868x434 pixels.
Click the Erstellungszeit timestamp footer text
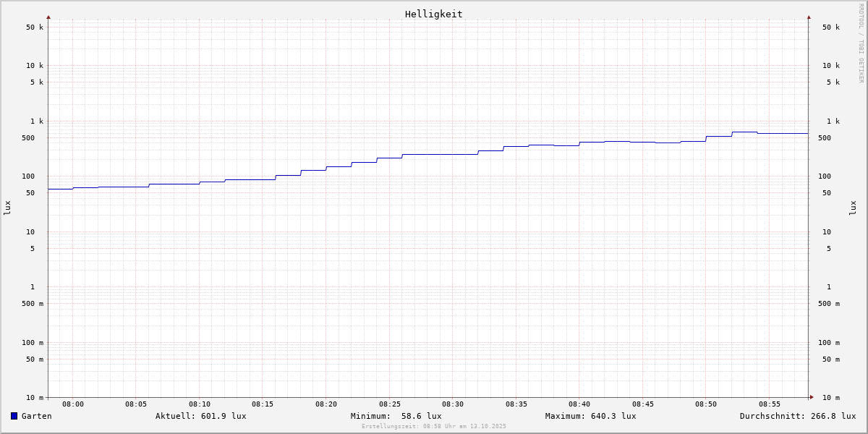(434, 426)
